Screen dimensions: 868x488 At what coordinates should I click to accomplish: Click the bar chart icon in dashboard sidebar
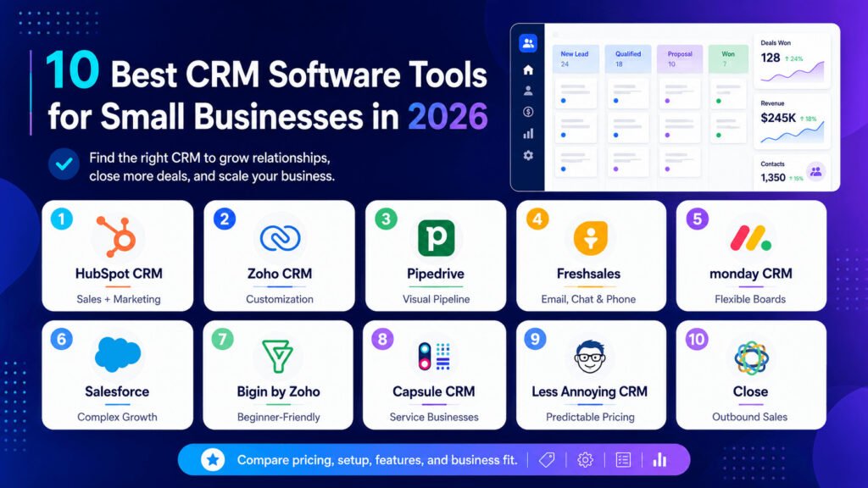tap(528, 133)
